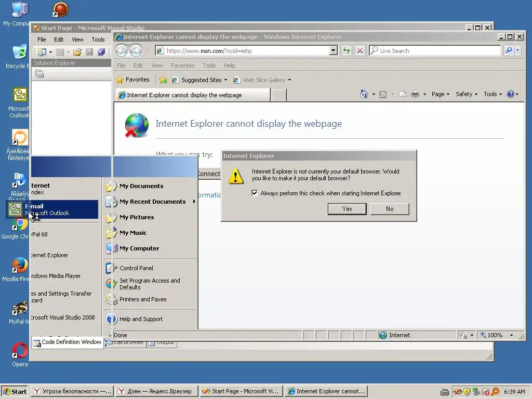Click the Internet security zone status
This screenshot has width=532, height=399.
tap(395, 335)
